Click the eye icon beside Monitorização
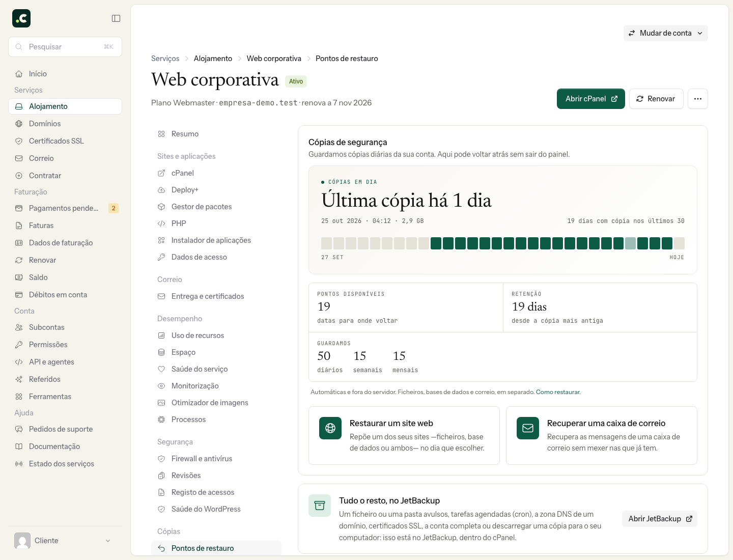This screenshot has height=560, width=733. point(161,386)
